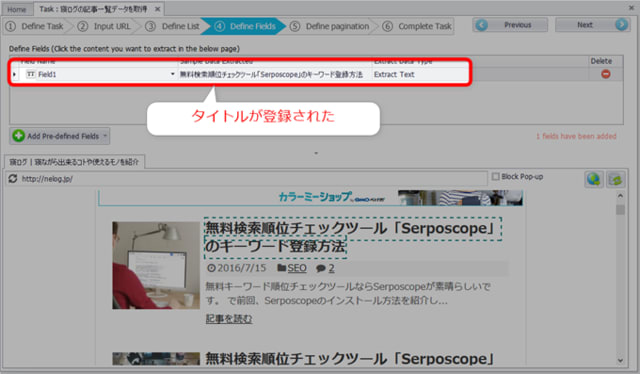This screenshot has width=640, height=374.
Task: Go to step 1 Define Task
Action: tap(35, 26)
